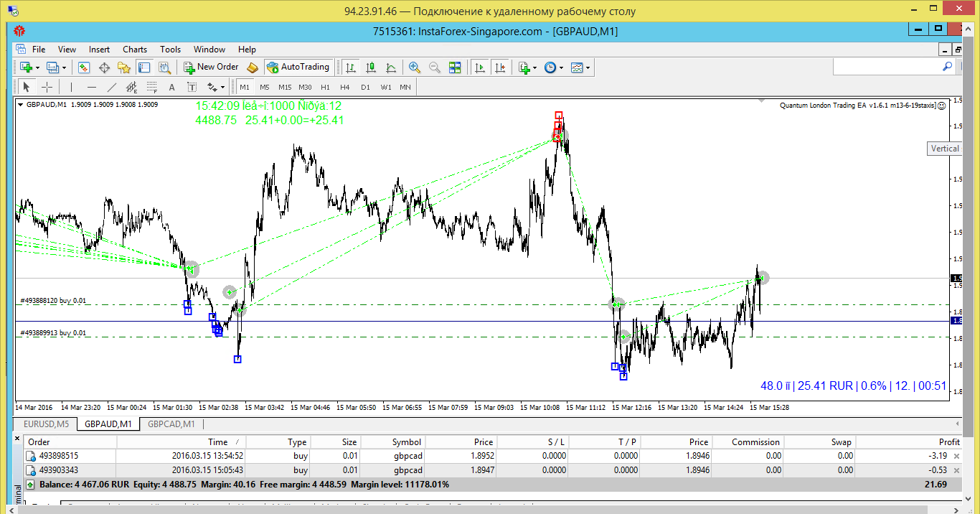The height and width of the screenshot is (514, 980).
Task: Switch timeframe to M15
Action: (285, 87)
